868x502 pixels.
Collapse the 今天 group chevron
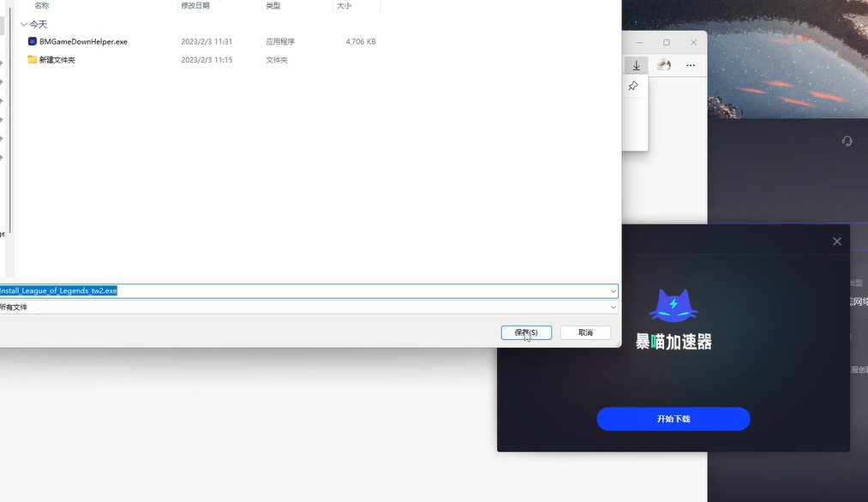[23, 24]
